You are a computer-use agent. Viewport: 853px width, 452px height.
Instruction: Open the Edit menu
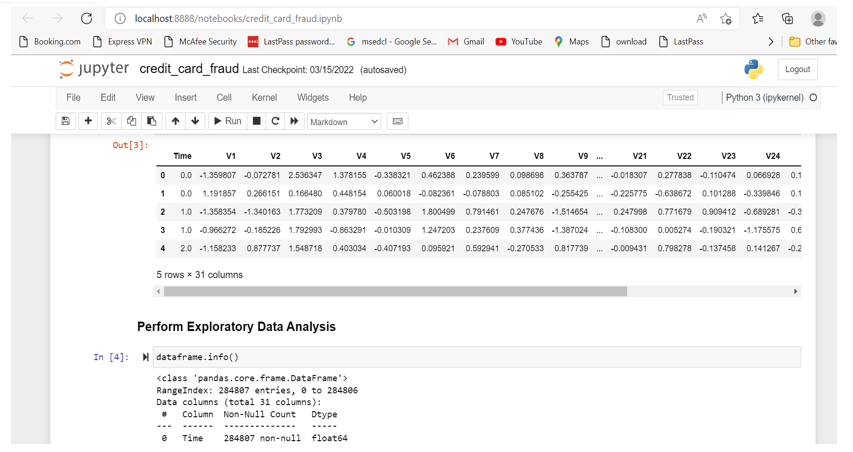(108, 97)
